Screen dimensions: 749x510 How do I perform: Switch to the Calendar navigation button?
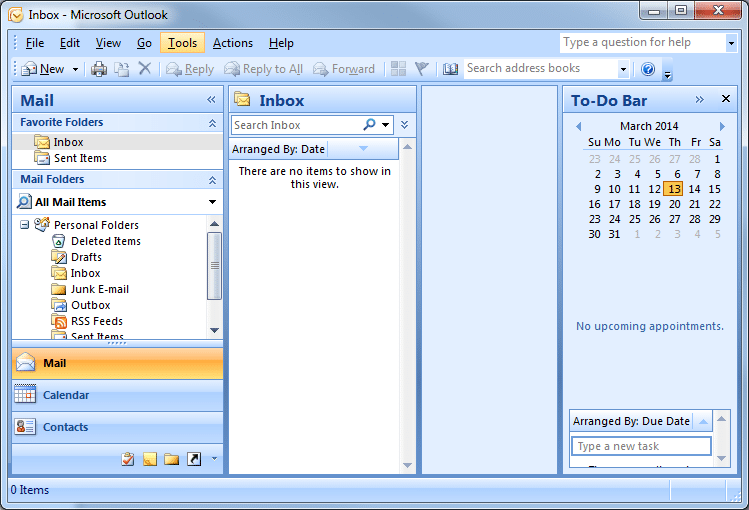click(117, 395)
